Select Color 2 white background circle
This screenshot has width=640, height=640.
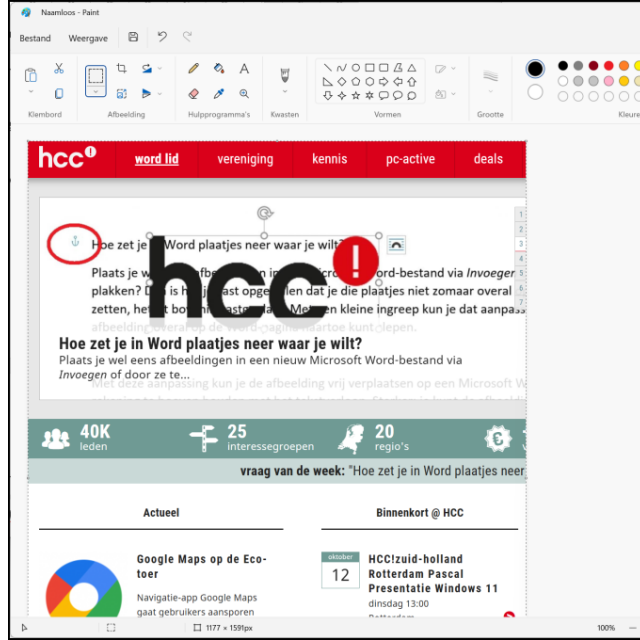(x=535, y=92)
